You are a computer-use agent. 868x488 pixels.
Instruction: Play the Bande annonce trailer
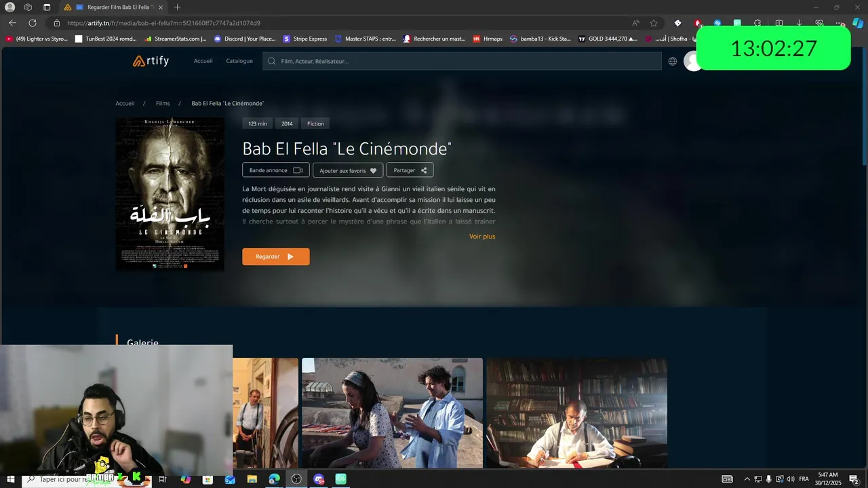(x=276, y=170)
